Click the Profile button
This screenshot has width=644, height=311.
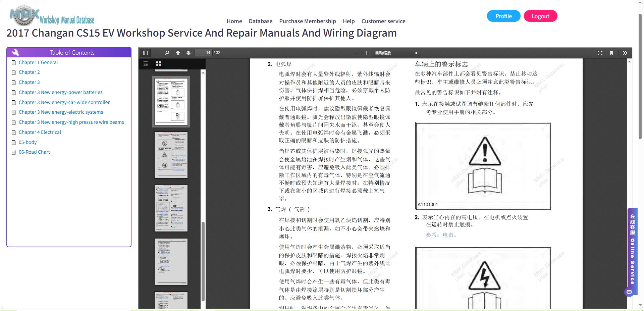[503, 16]
